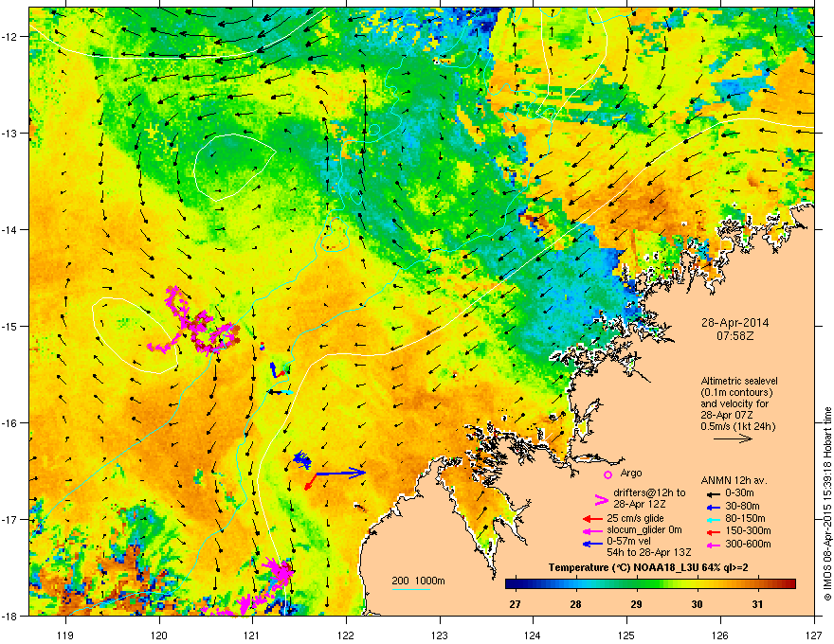Click the '28-Apr-2014' date text
The height and width of the screenshot is (644, 834).
pos(734,323)
